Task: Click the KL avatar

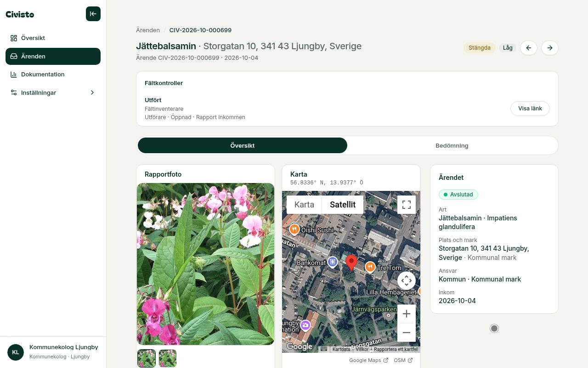Action: pyautogui.click(x=16, y=352)
